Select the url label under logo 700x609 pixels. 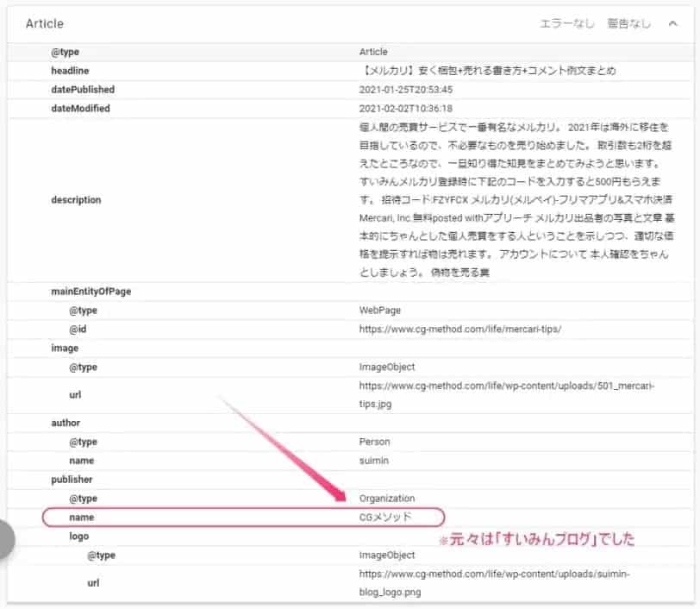click(x=93, y=582)
